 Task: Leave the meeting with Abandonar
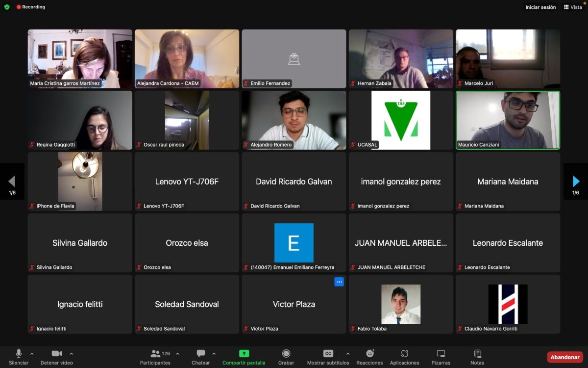(565, 357)
